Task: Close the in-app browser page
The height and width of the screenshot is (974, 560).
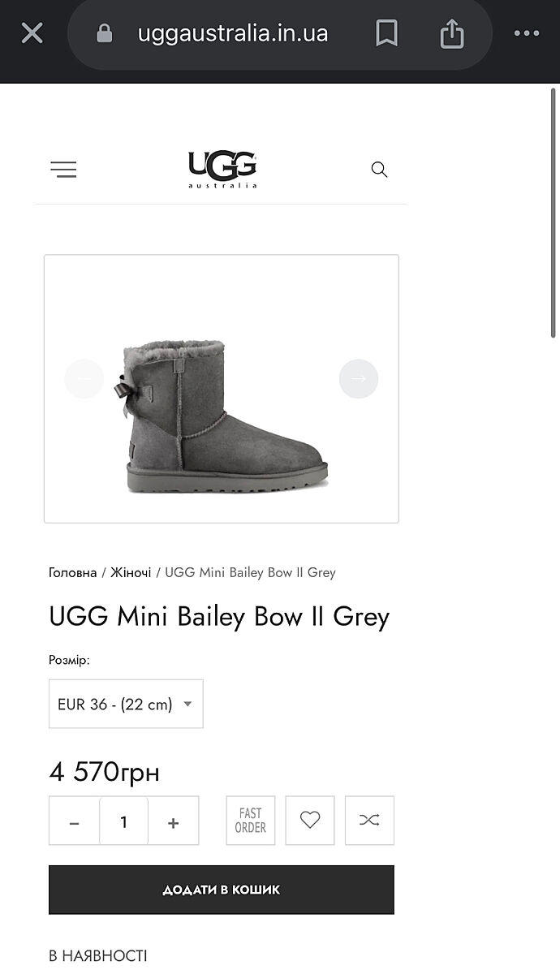Action: [32, 33]
